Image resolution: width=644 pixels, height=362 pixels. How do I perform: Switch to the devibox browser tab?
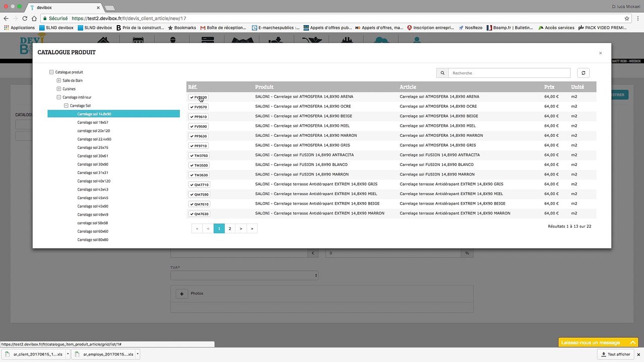point(63,8)
